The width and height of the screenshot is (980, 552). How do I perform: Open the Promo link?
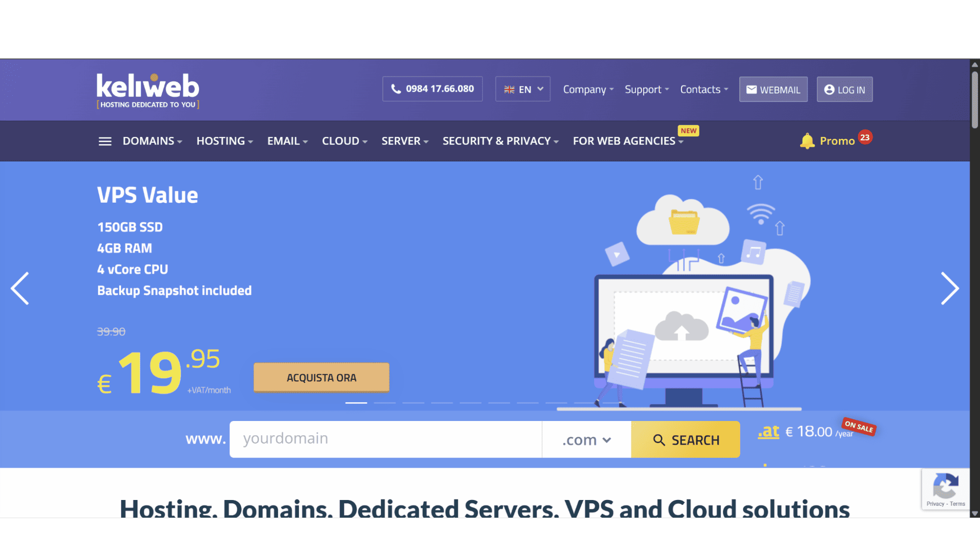click(x=837, y=141)
